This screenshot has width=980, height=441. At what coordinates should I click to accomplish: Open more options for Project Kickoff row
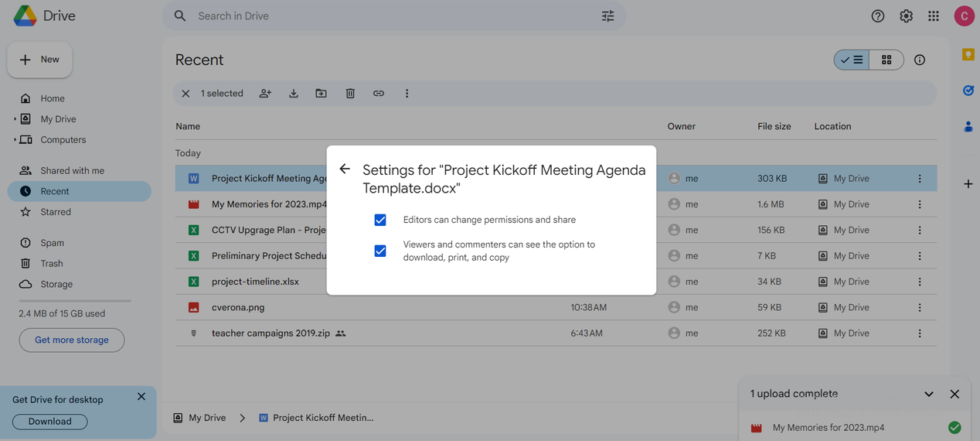920,179
